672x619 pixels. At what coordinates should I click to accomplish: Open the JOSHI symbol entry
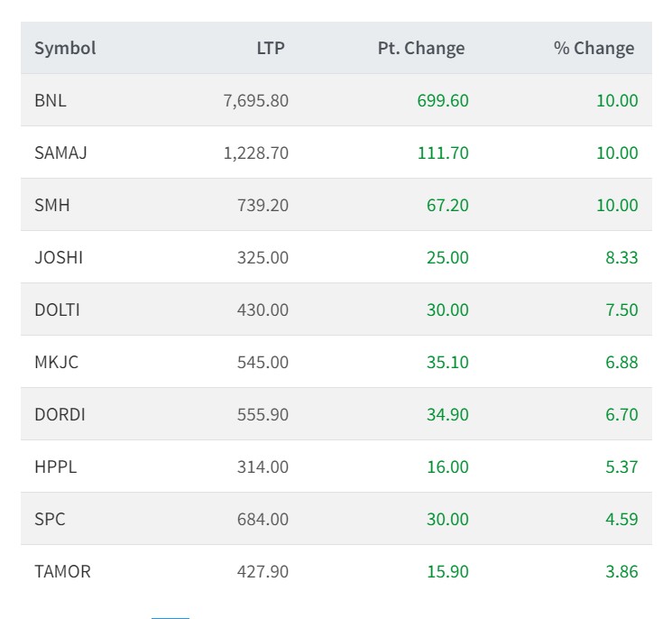[x=59, y=257]
